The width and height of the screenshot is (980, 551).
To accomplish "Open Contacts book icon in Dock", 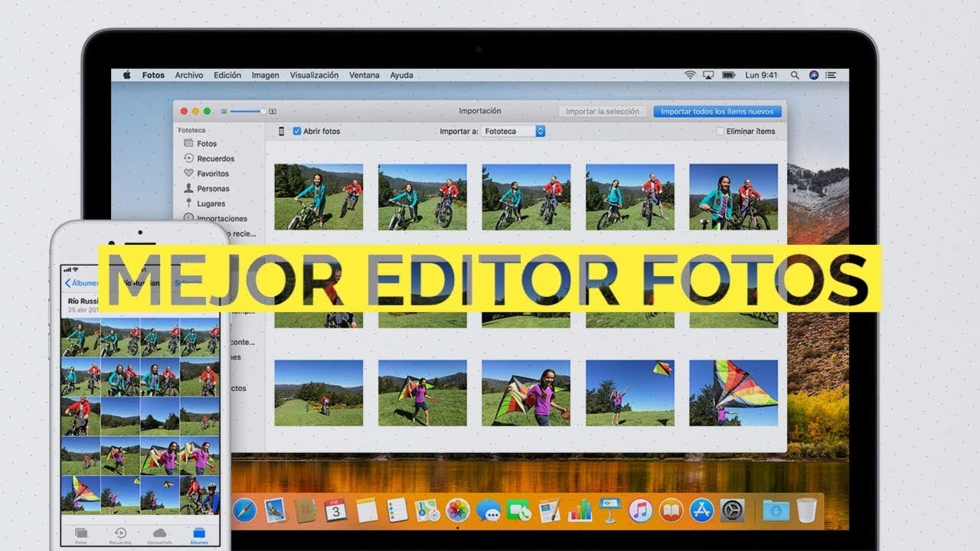I will (306, 510).
